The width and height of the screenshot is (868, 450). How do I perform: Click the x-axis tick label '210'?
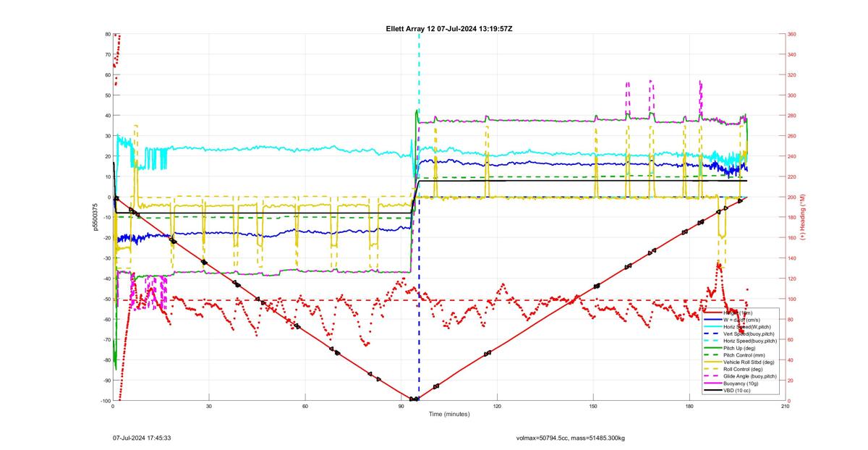785,407
